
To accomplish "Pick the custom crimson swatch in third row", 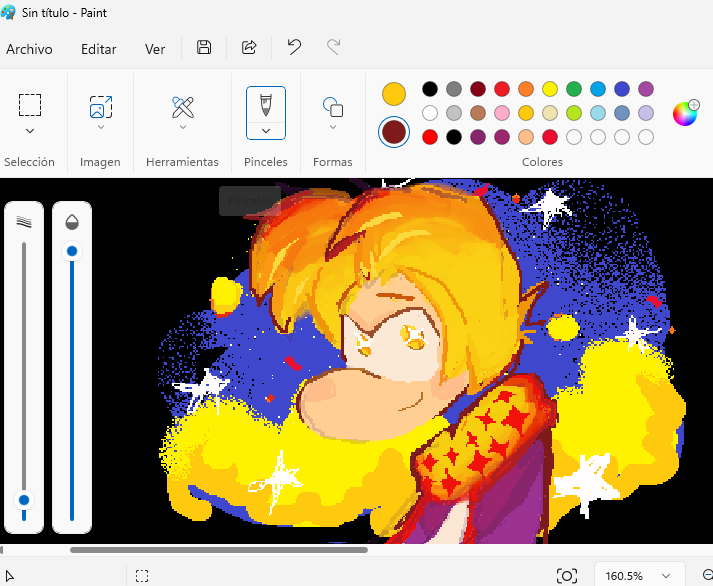I will coord(550,137).
